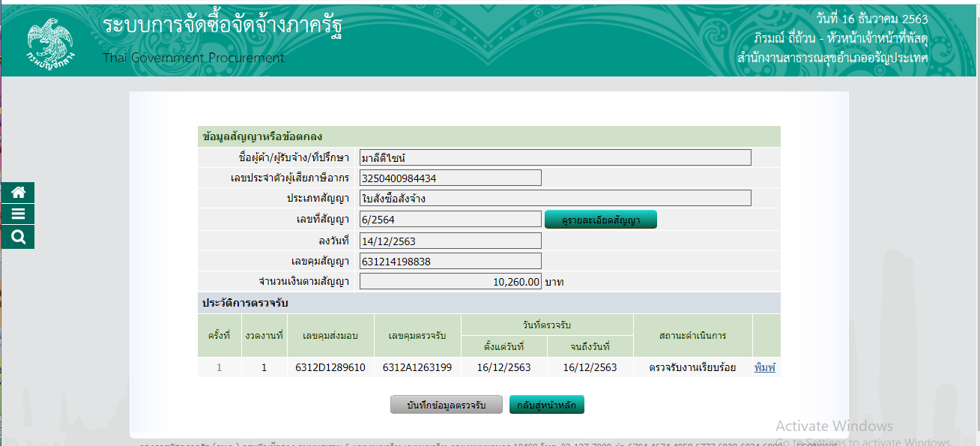This screenshot has height=446, width=980.
Task: Click the กลับสู่หน้าหลัก button
Action: [546, 405]
